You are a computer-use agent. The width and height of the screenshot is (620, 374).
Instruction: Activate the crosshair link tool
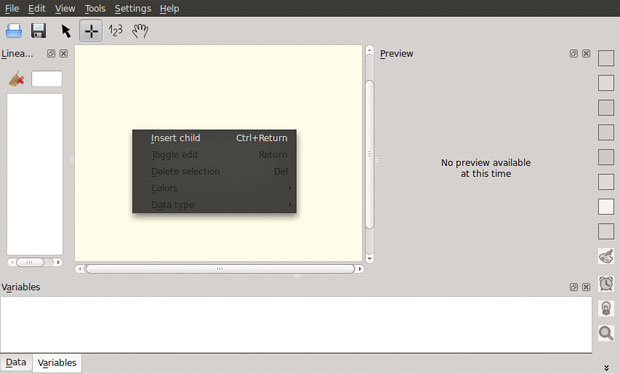(91, 31)
